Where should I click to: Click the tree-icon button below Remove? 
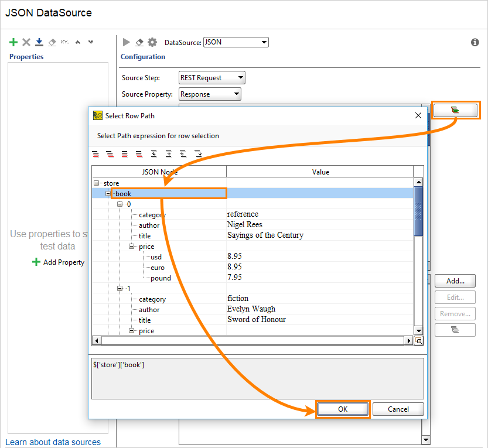tap(455, 330)
